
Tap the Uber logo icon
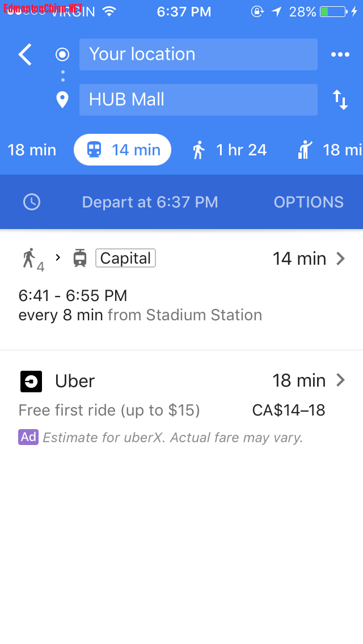click(31, 382)
